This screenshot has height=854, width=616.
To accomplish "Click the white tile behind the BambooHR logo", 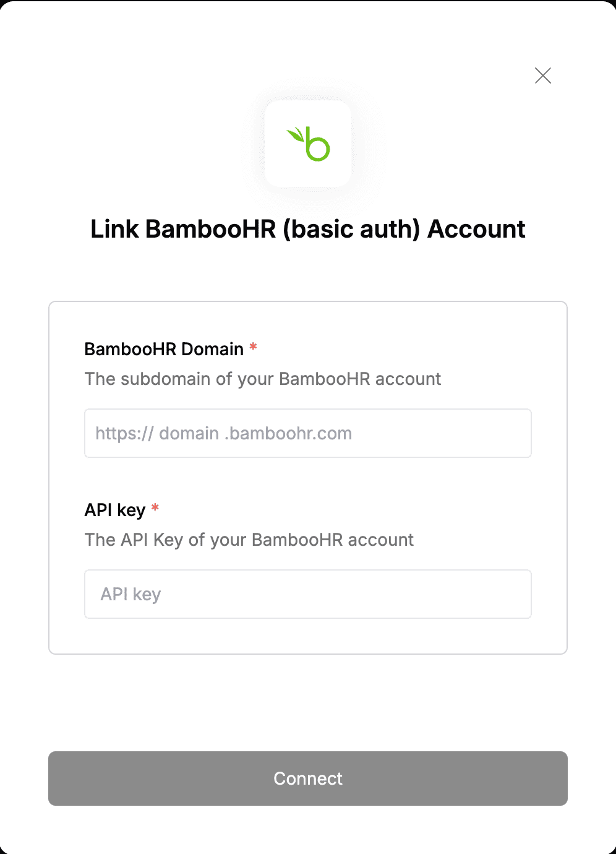I will coord(308,144).
